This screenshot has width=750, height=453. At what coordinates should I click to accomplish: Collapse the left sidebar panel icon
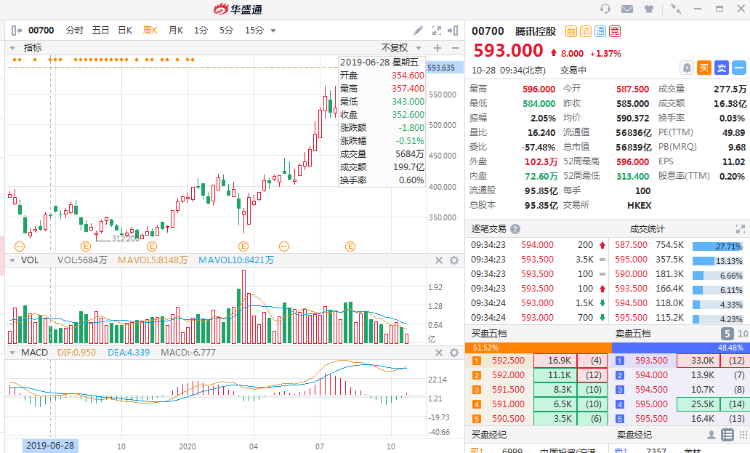pos(13,31)
